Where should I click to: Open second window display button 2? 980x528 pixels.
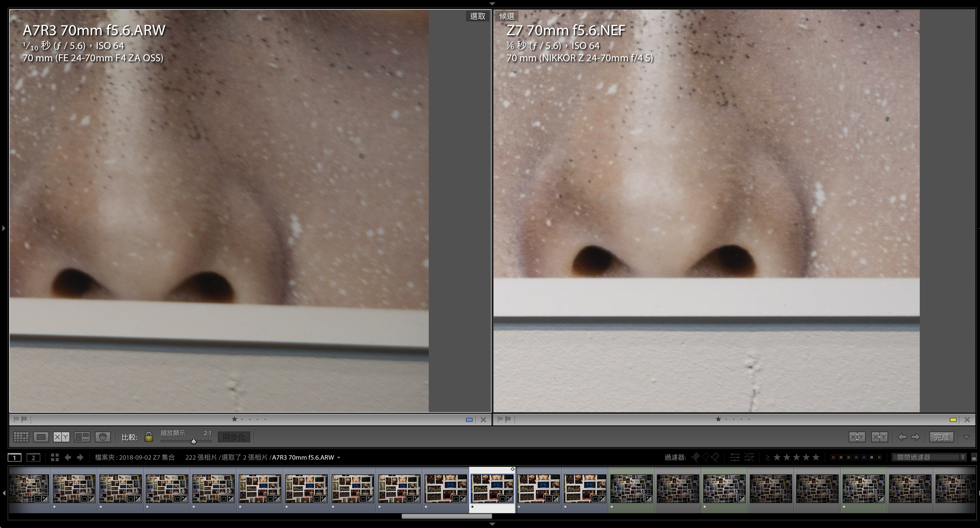[x=33, y=457]
